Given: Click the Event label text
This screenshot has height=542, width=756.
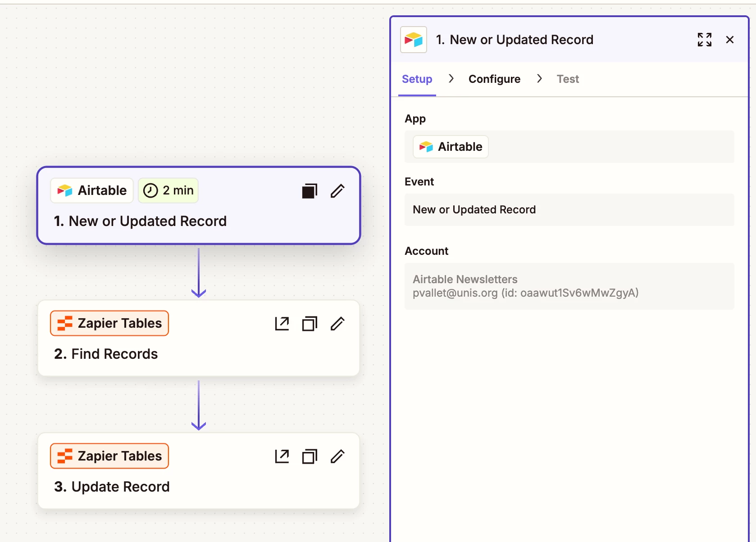Looking at the screenshot, I should [419, 182].
